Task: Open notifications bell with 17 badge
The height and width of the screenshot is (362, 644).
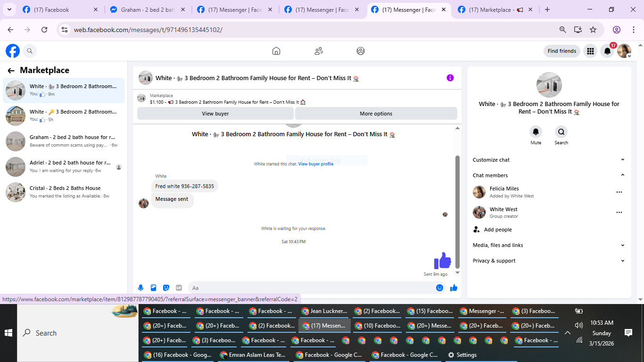Action: tap(608, 51)
